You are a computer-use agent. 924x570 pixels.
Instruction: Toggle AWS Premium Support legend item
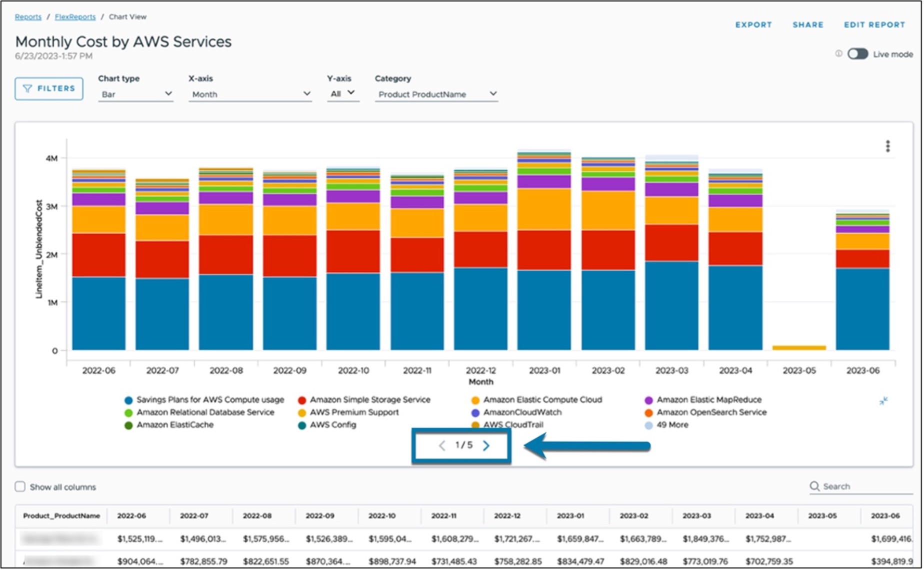348,412
